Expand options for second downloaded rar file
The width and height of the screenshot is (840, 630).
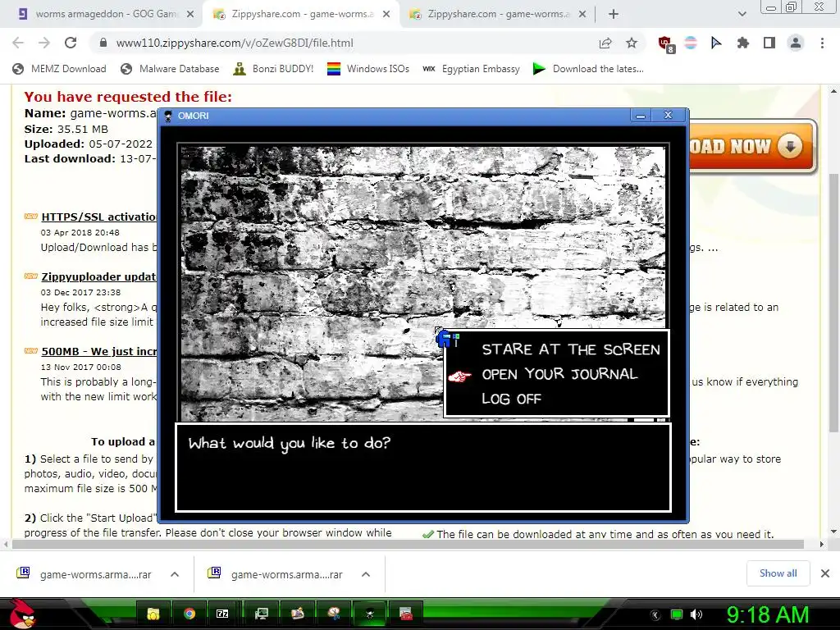click(366, 574)
